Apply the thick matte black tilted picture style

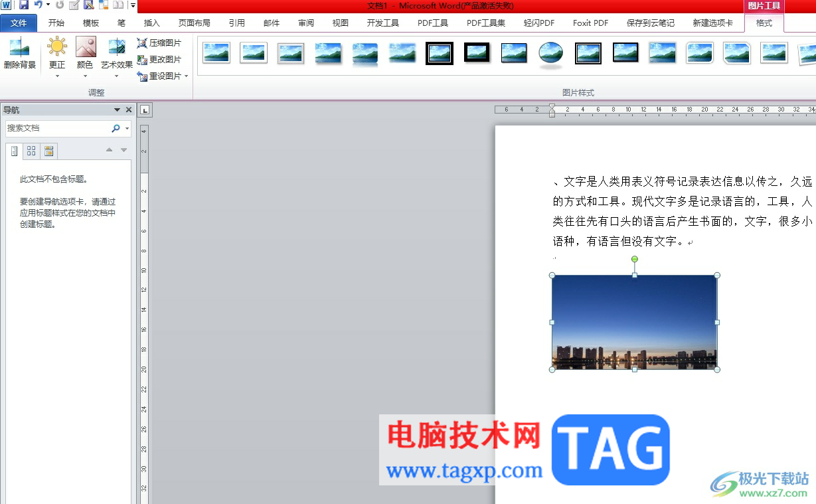tap(477, 52)
